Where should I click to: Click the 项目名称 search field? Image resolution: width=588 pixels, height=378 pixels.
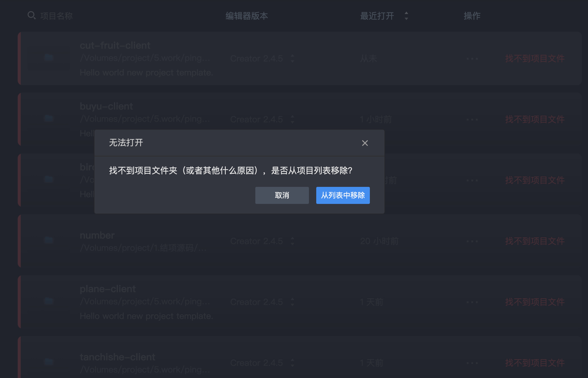(56, 16)
